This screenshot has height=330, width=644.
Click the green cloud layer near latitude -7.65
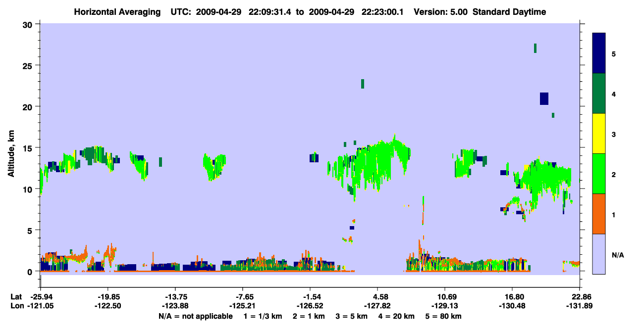click(215, 166)
